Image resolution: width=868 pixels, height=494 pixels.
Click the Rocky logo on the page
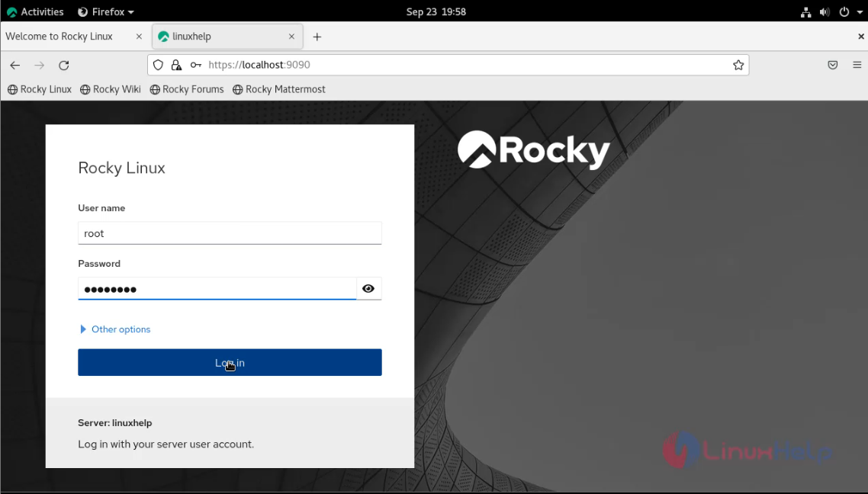coord(534,150)
